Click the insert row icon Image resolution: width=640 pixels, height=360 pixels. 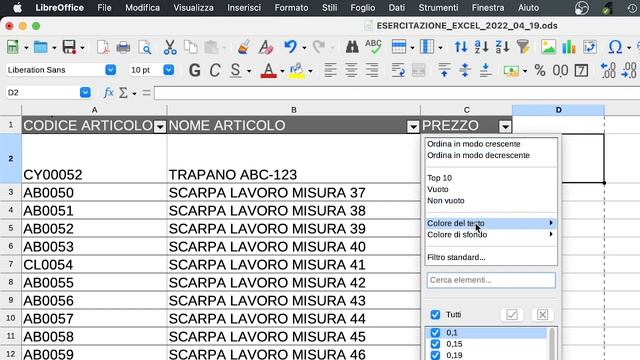click(398, 47)
